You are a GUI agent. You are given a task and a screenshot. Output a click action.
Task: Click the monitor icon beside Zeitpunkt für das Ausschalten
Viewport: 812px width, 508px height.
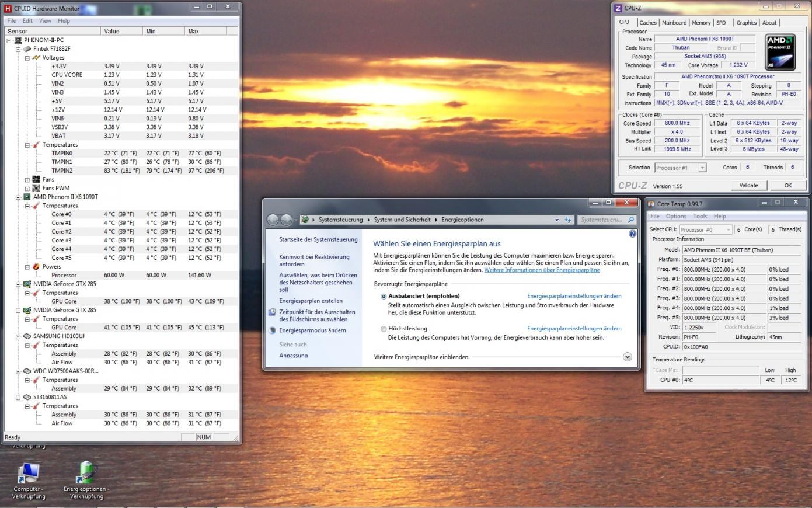click(x=272, y=312)
